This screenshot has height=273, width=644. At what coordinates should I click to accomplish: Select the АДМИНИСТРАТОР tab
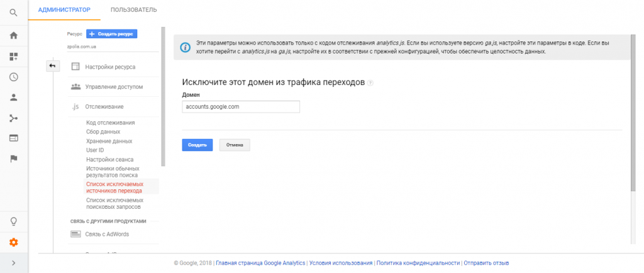point(64,10)
